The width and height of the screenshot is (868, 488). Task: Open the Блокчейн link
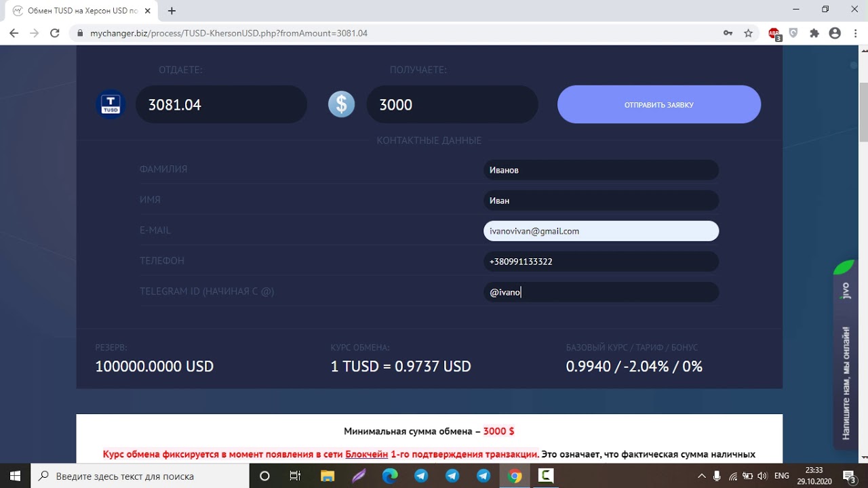tap(367, 454)
